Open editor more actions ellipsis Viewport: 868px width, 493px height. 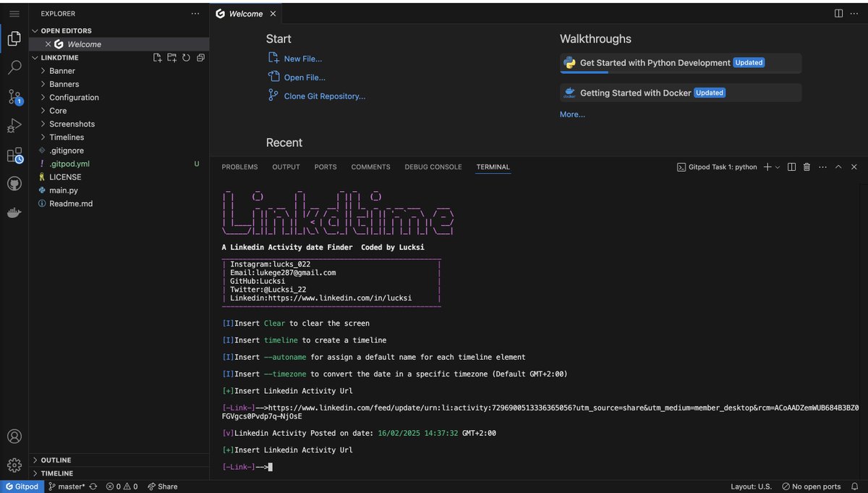click(854, 14)
